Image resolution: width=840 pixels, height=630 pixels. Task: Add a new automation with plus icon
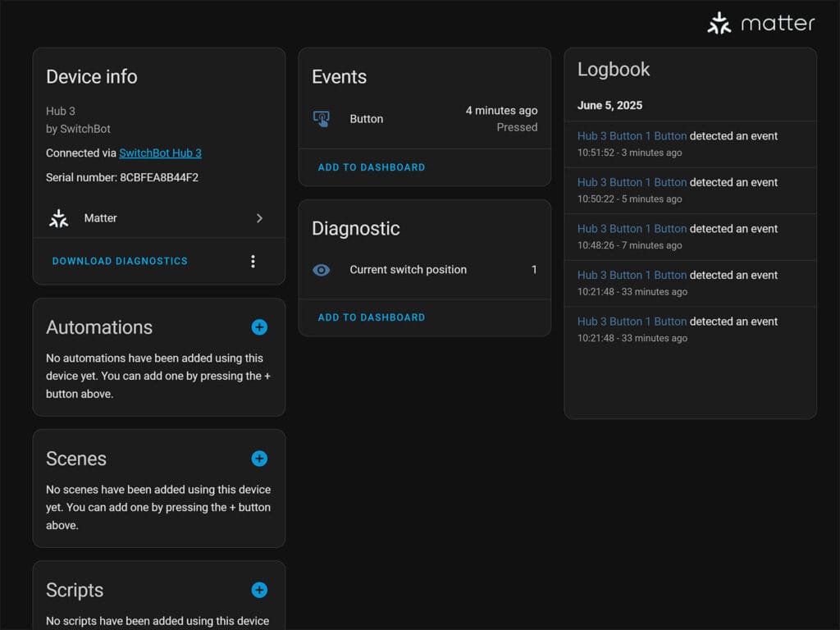coord(259,327)
